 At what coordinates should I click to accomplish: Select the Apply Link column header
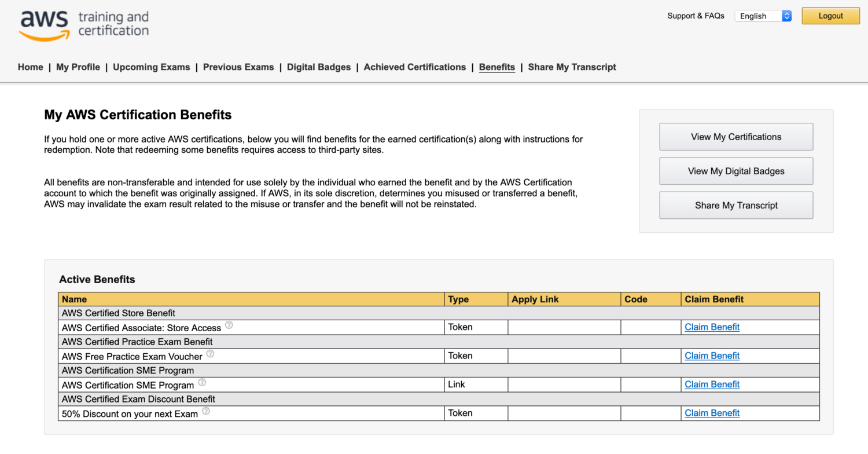tap(564, 299)
